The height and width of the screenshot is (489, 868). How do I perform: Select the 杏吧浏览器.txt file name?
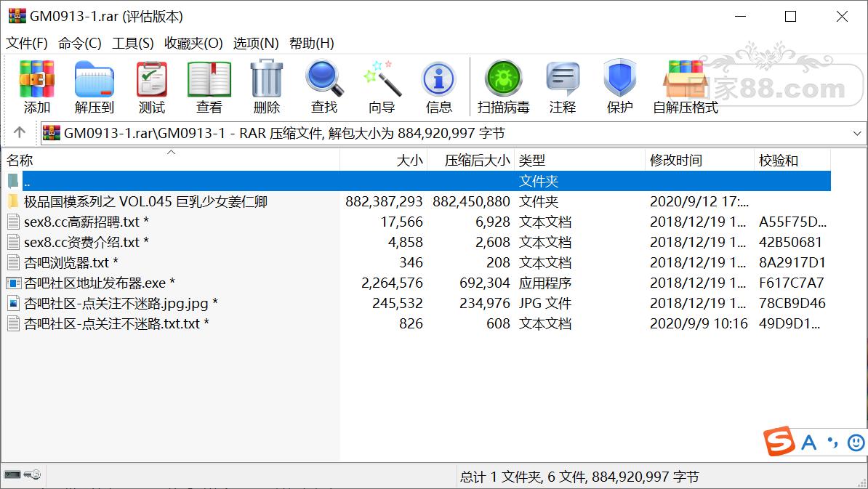pyautogui.click(x=71, y=263)
